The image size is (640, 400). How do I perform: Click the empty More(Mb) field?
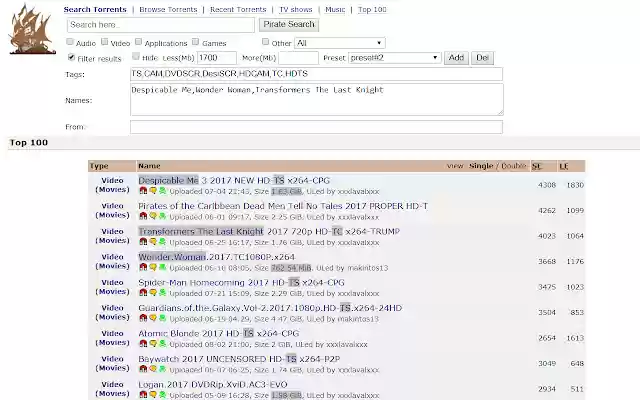click(x=298, y=58)
